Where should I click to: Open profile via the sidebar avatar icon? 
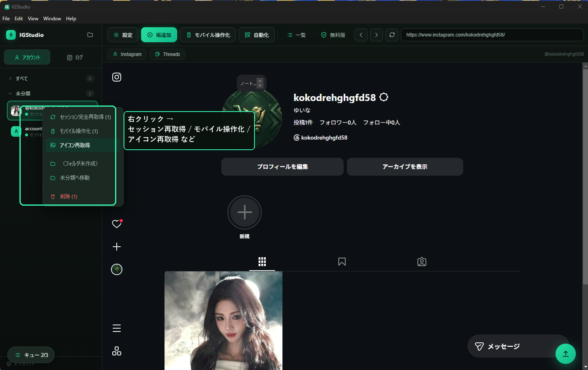point(117,269)
